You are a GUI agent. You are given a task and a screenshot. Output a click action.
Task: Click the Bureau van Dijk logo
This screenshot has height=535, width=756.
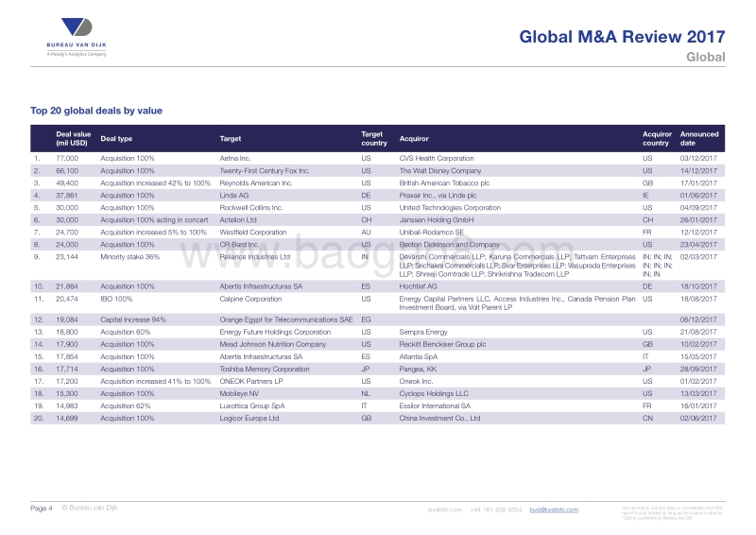click(x=77, y=37)
